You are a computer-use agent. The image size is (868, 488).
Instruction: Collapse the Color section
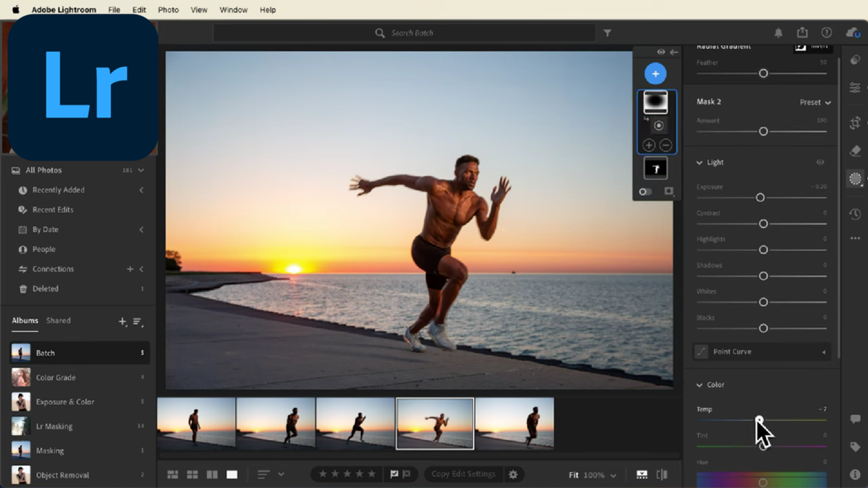tap(701, 385)
